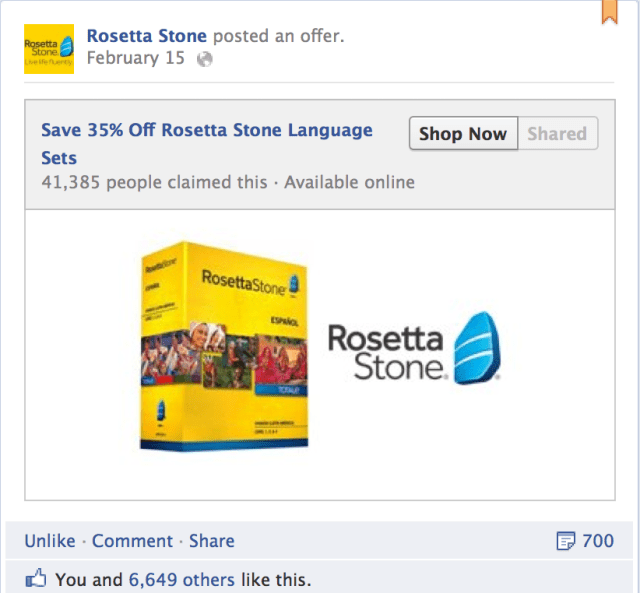This screenshot has width=640, height=593.
Task: Open the February 15 post timestamp
Action: tap(136, 58)
